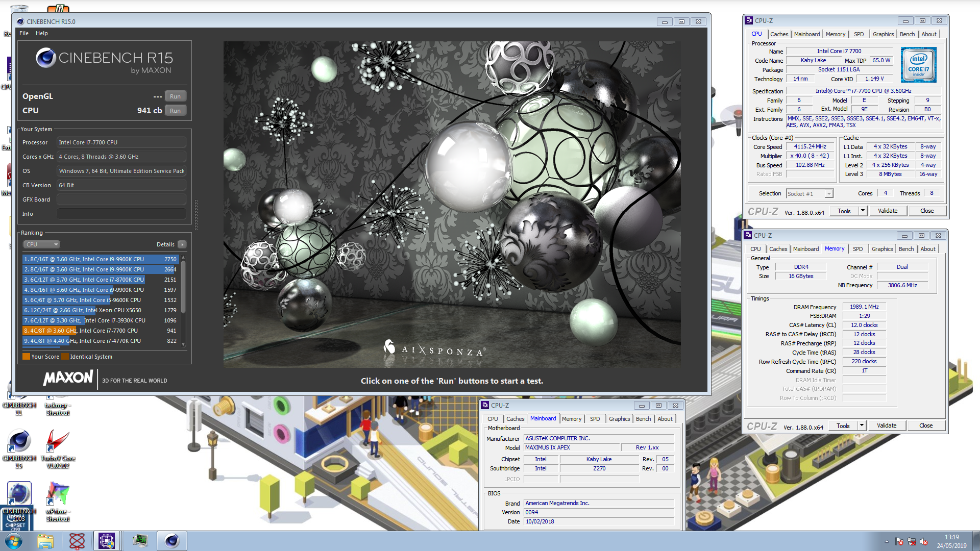Open the Graphics tab in the CPU-Z Memory window
This screenshot has height=551, width=980.
pos(882,249)
